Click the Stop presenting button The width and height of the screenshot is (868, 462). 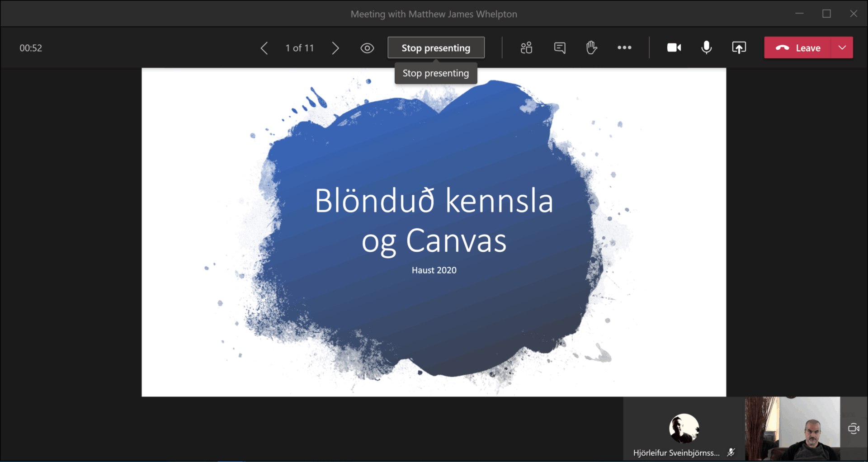(436, 47)
